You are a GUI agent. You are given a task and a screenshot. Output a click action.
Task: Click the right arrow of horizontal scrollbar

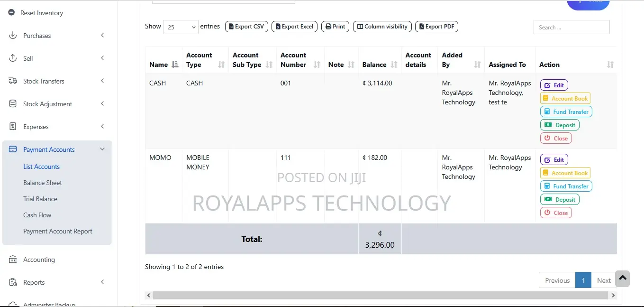click(613, 295)
